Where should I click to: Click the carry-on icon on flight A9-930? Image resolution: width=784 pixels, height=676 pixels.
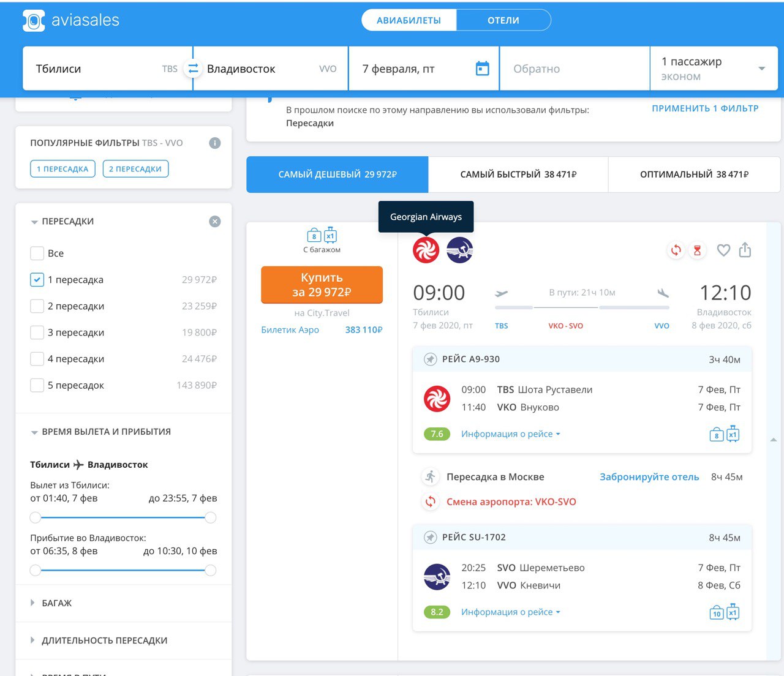click(733, 434)
